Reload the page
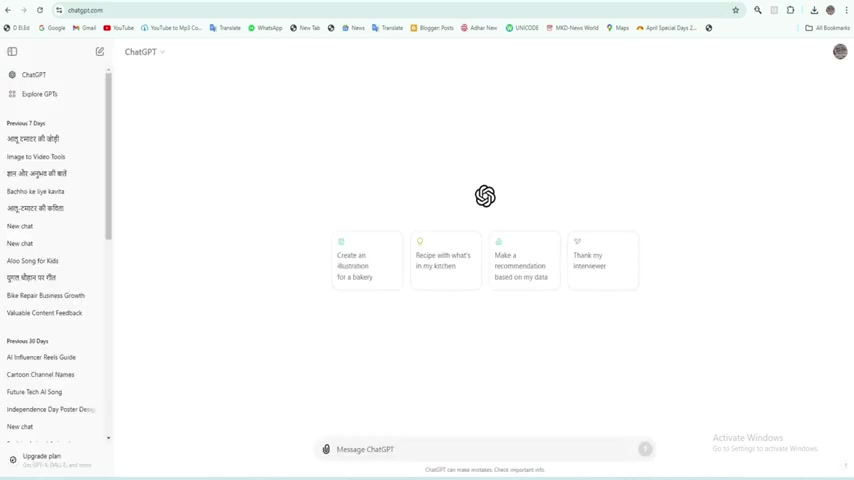This screenshot has height=480, width=854. tap(40, 10)
